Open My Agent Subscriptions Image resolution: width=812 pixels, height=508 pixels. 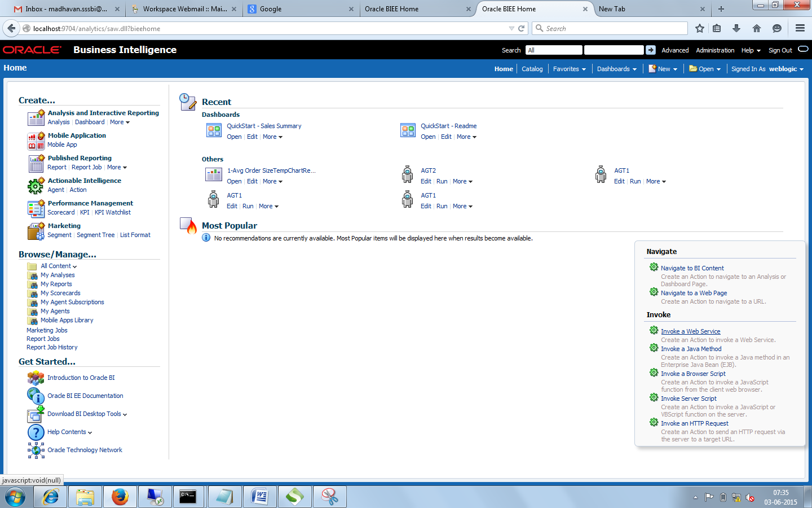point(72,302)
